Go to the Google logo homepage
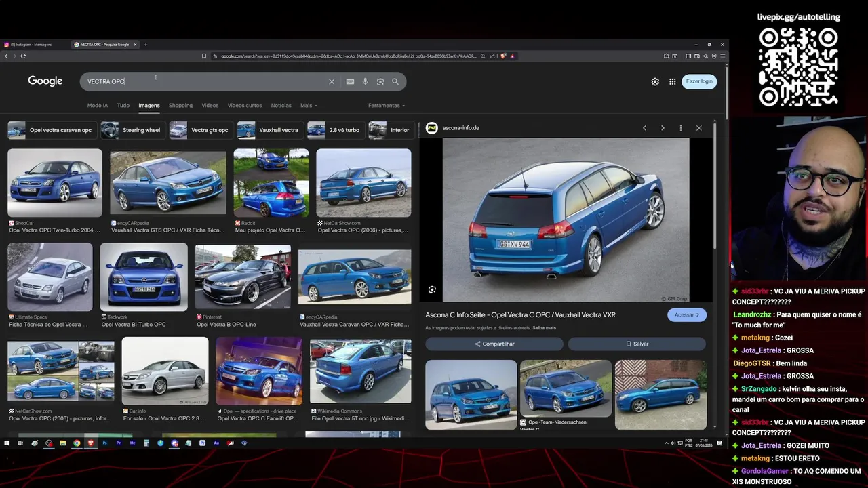Image resolution: width=868 pixels, height=488 pixels. pyautogui.click(x=45, y=81)
